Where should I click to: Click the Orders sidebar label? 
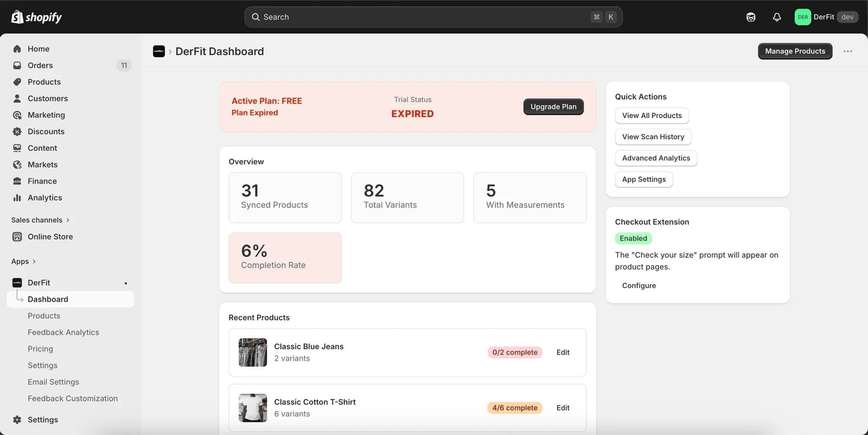pyautogui.click(x=40, y=65)
